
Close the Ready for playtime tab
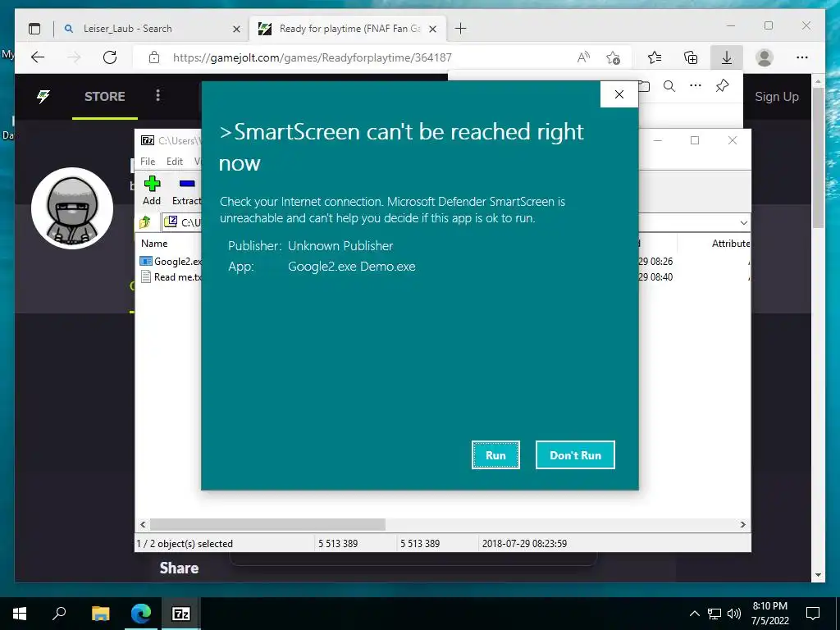point(433,29)
